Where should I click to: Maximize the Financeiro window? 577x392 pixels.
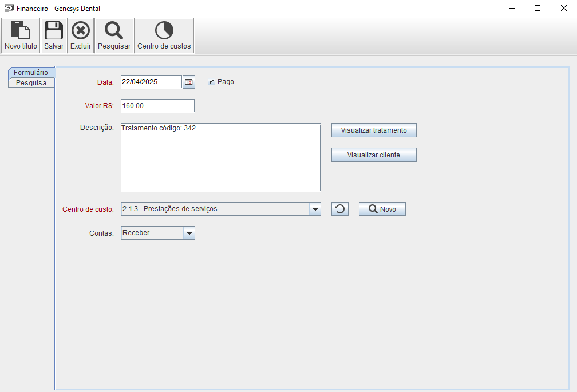[x=538, y=8]
